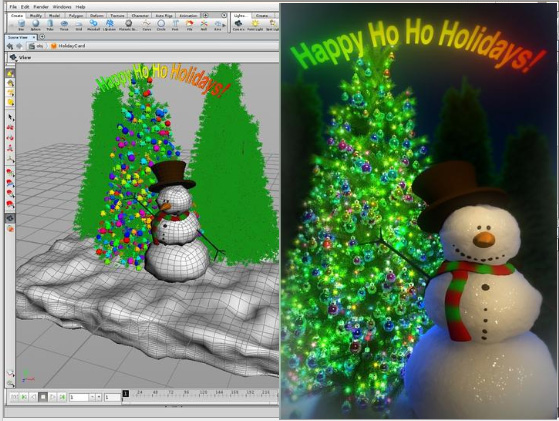The height and width of the screenshot is (421, 559).
Task: Add a Point Light from shelf
Action: [255, 25]
